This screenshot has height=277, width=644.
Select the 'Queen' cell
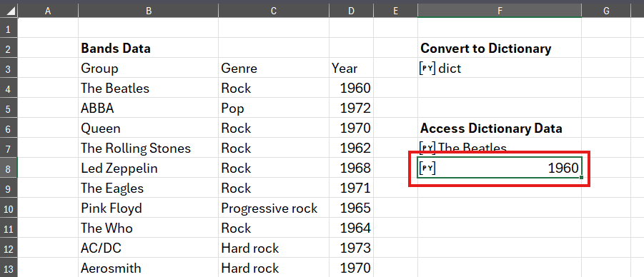click(148, 128)
